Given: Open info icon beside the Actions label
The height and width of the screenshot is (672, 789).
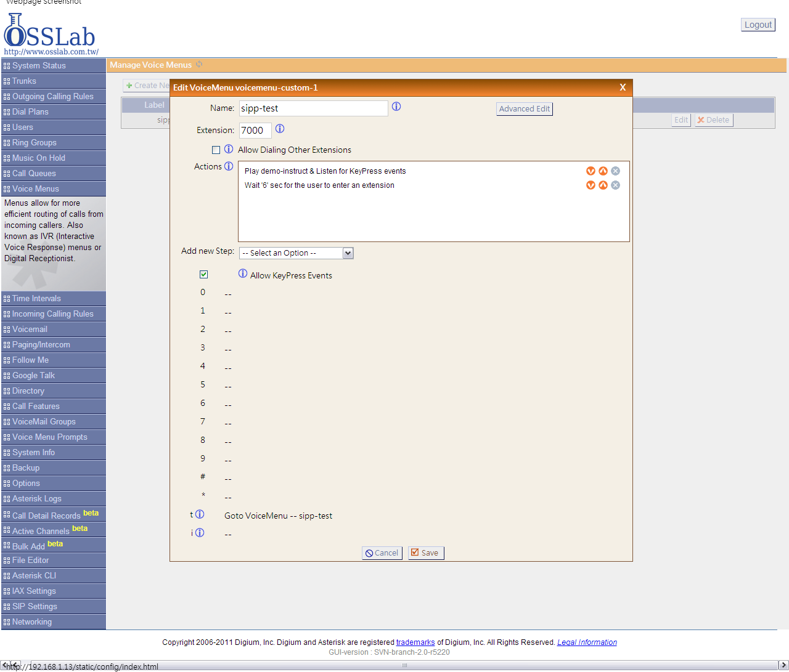Looking at the screenshot, I should [229, 166].
